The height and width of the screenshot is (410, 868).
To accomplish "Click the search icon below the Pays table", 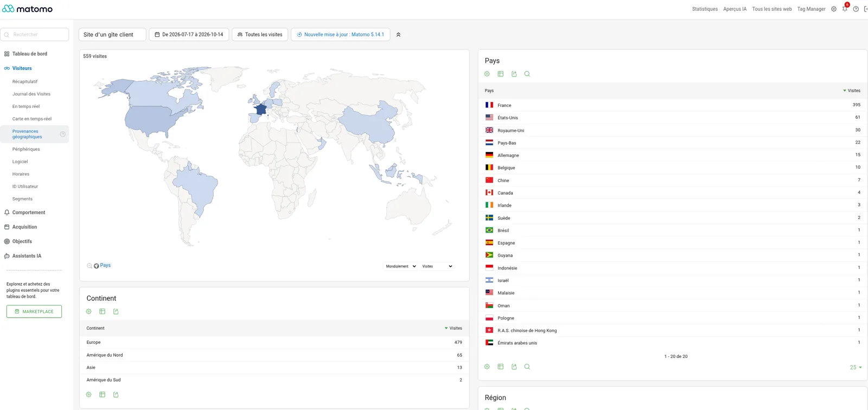I will (527, 367).
